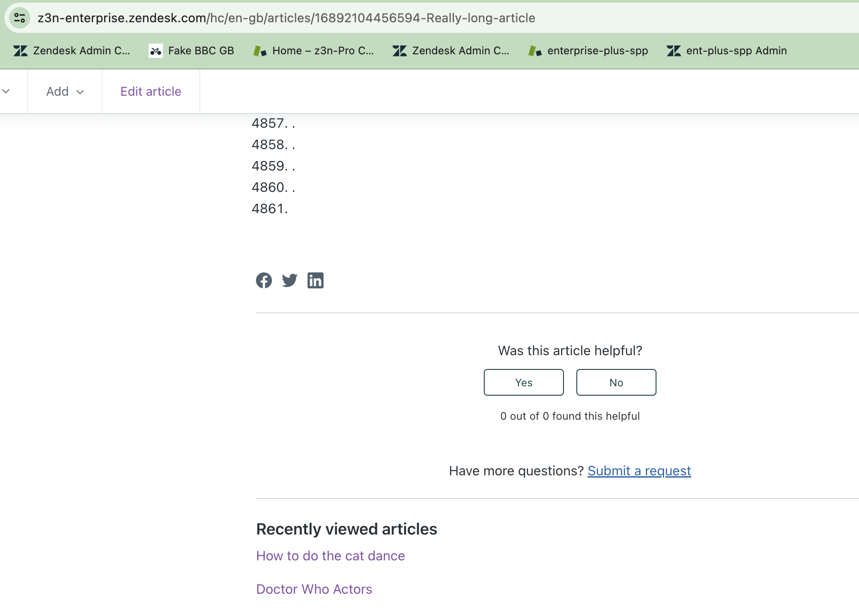Select Edit article

[150, 91]
